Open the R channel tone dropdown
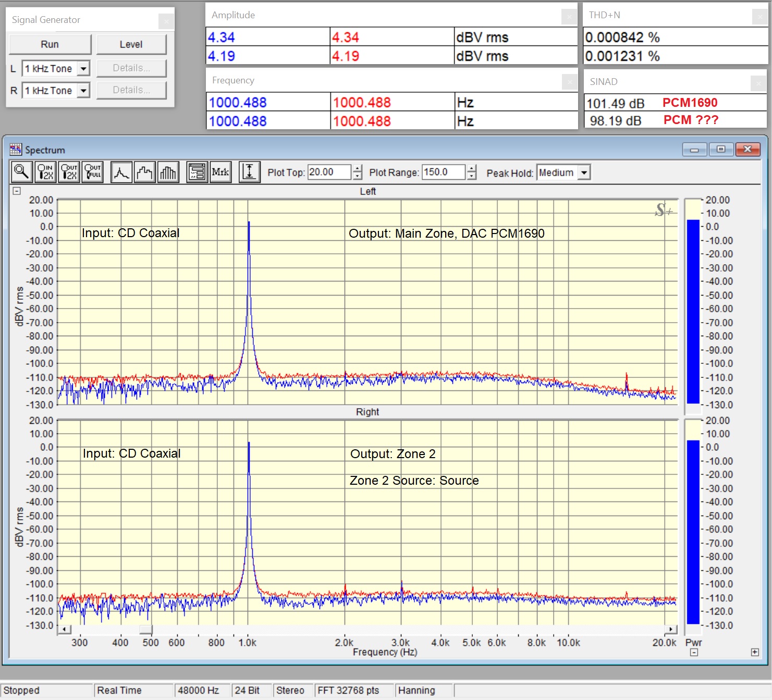Image resolution: width=772 pixels, height=700 pixels. 83,91
